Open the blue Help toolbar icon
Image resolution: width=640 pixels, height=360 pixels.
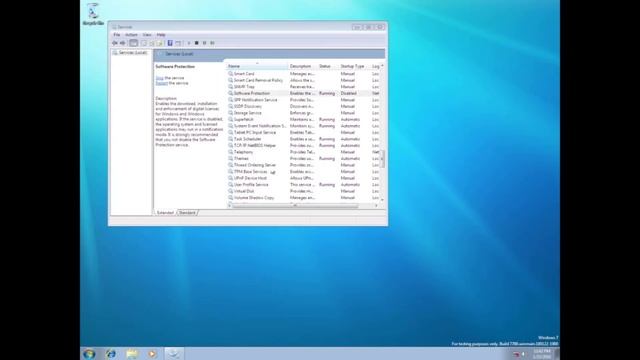click(170, 43)
